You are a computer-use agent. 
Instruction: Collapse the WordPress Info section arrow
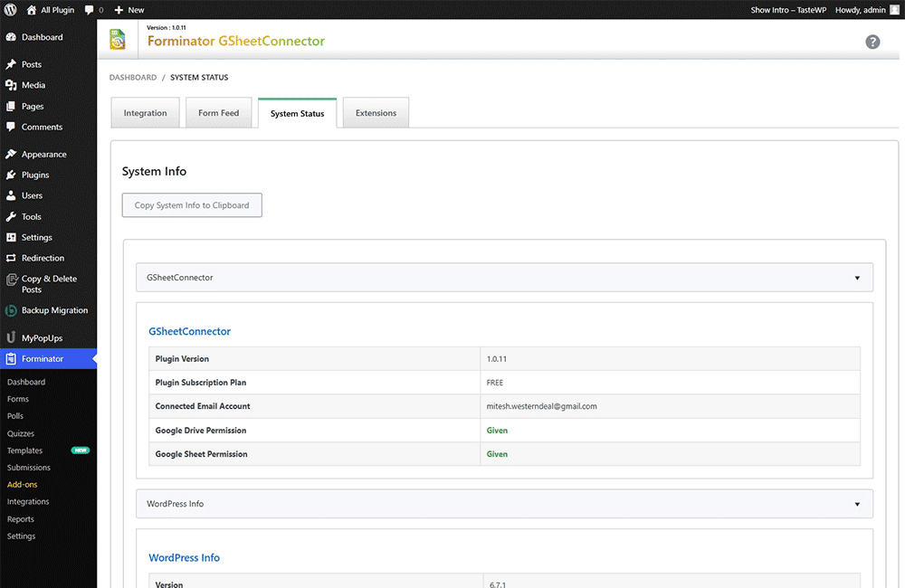click(x=857, y=505)
